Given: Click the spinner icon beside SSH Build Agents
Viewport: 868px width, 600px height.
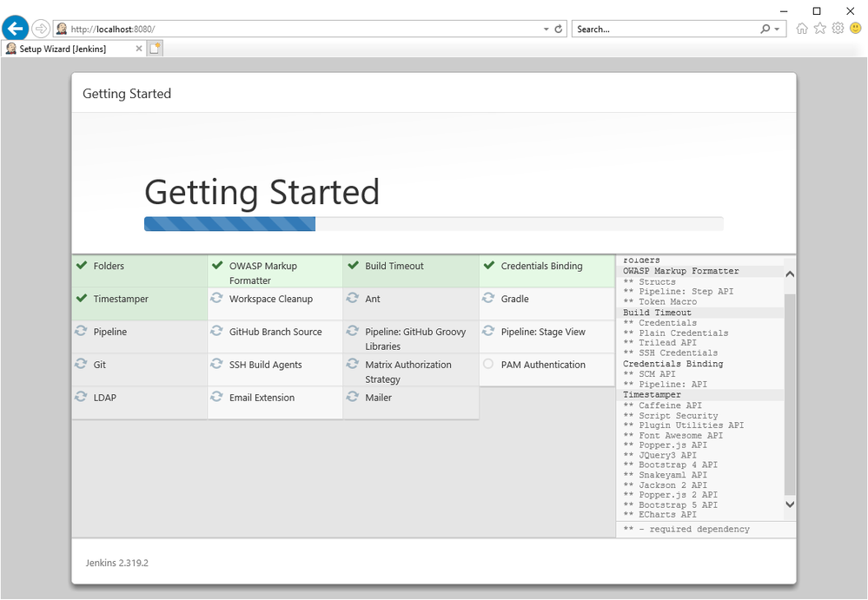Looking at the screenshot, I should click(216, 364).
